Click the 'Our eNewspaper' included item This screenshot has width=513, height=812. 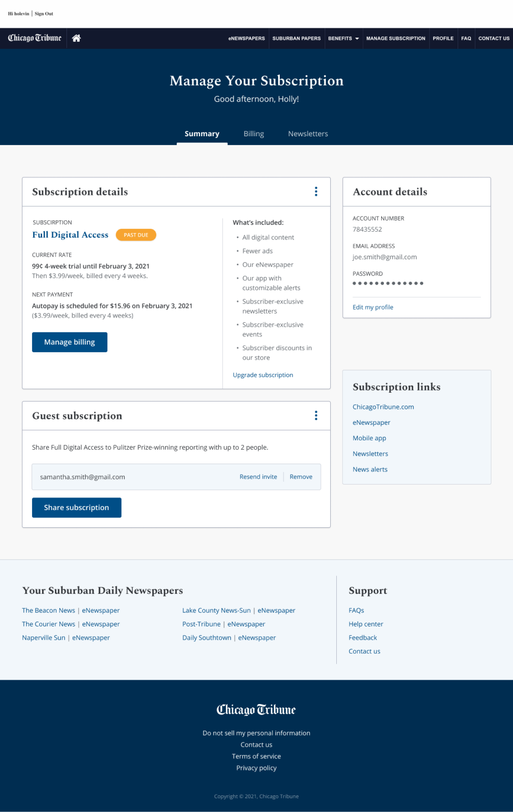click(268, 265)
